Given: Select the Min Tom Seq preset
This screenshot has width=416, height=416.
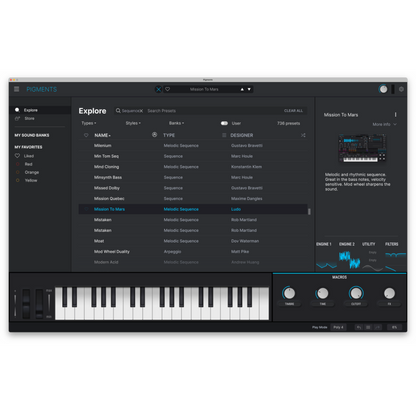Looking at the screenshot, I should (x=193, y=156).
